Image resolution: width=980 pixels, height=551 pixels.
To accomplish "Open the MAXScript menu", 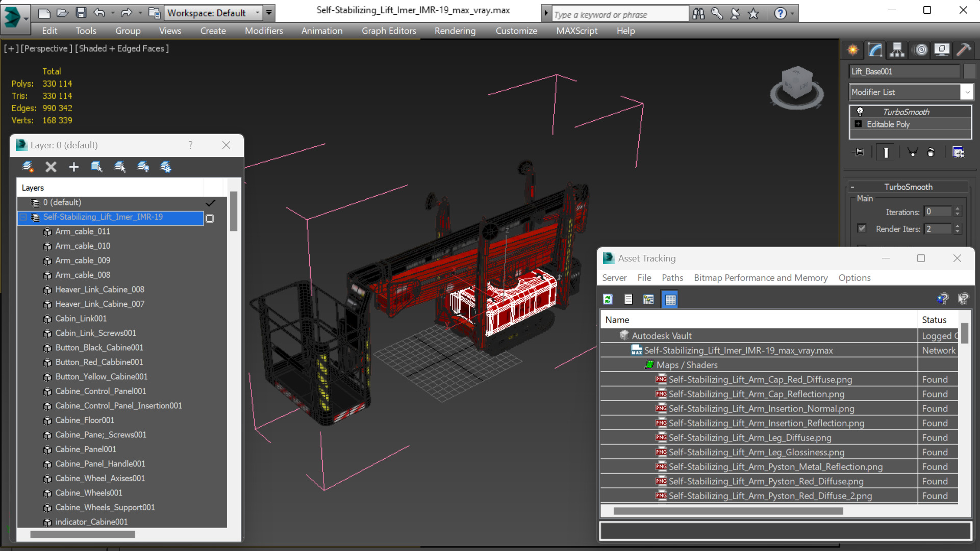I will [577, 31].
